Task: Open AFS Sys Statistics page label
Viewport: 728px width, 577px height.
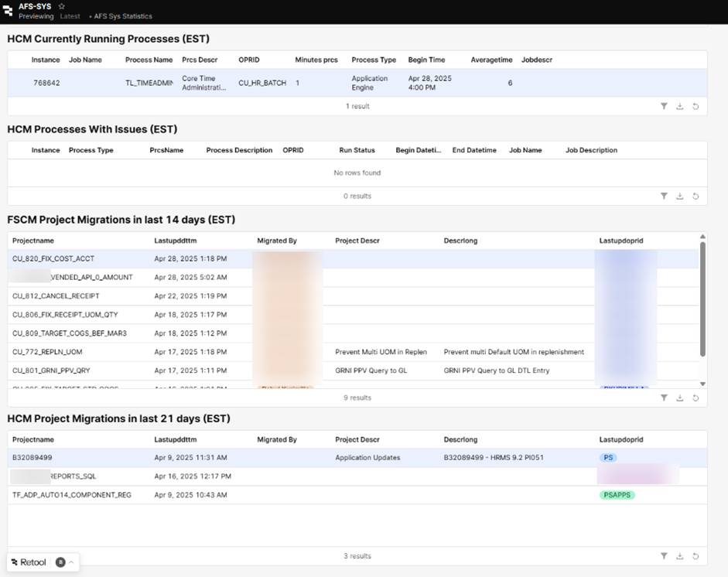Action: pos(123,16)
